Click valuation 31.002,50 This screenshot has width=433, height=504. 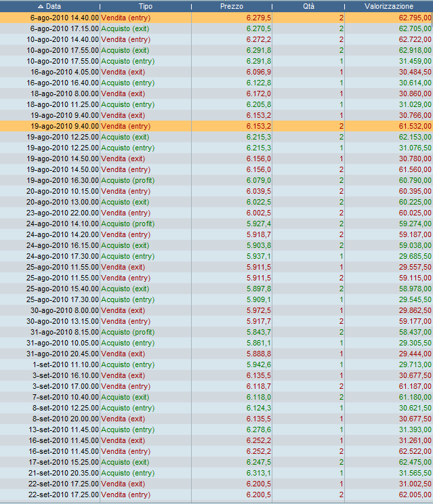coord(415,484)
